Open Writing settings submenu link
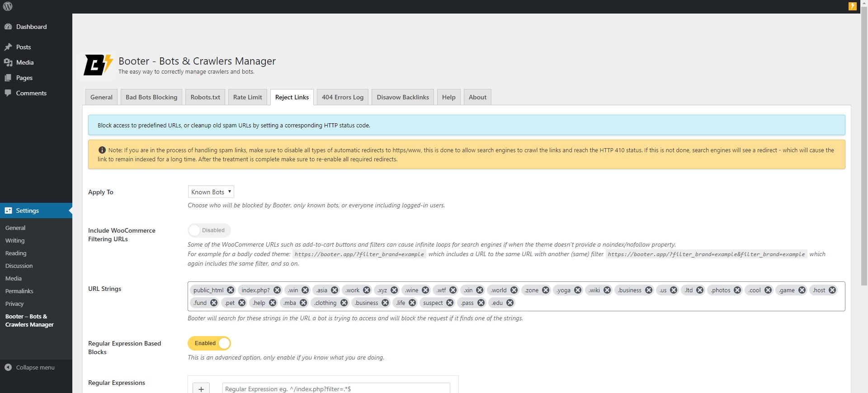The height and width of the screenshot is (393, 868). pos(15,241)
